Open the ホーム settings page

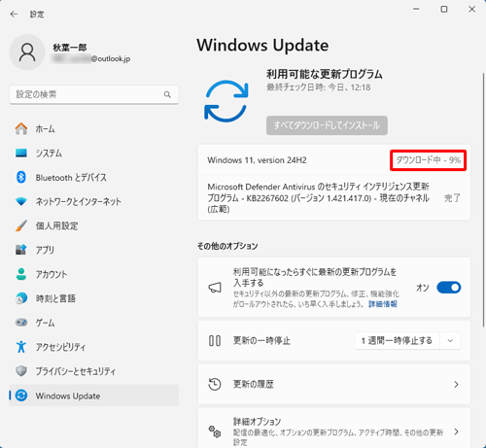pyautogui.click(x=94, y=128)
